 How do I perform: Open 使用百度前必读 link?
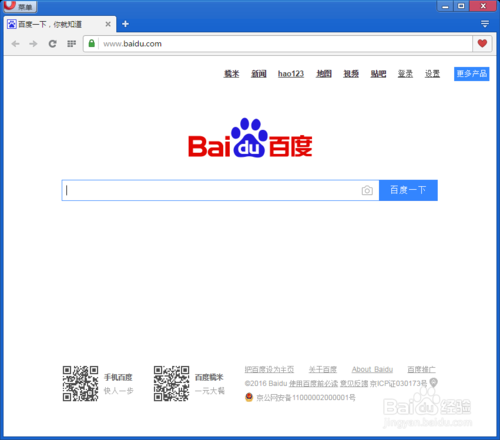click(x=313, y=384)
